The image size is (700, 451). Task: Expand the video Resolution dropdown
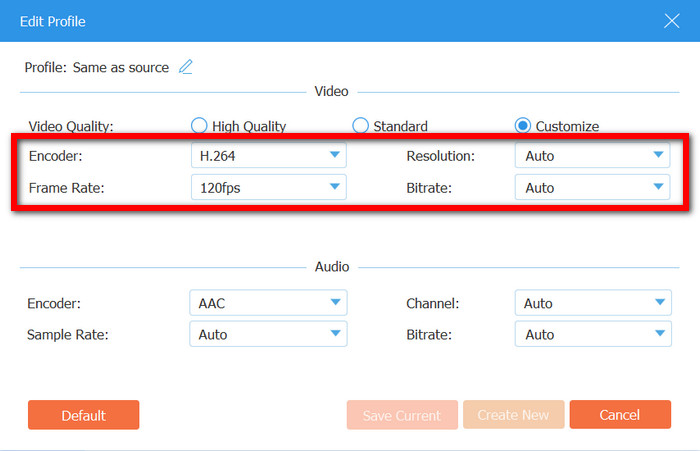[x=592, y=156]
